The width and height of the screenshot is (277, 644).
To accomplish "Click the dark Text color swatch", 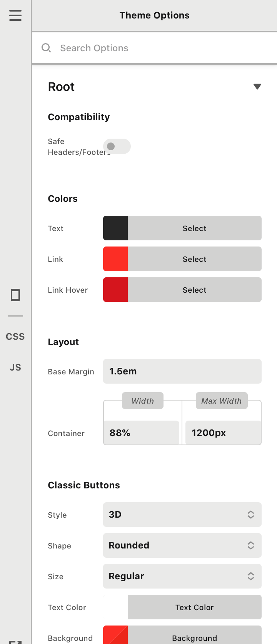I will point(115,228).
